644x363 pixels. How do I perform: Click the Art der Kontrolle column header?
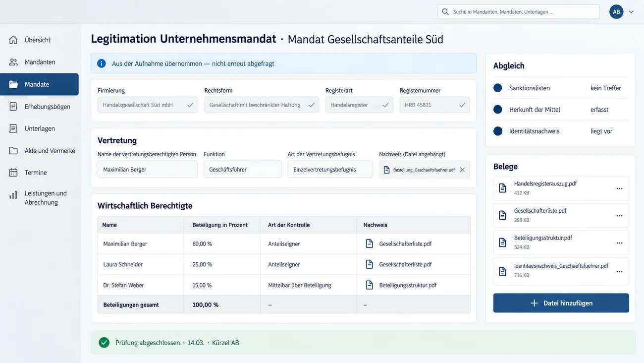pyautogui.click(x=289, y=225)
